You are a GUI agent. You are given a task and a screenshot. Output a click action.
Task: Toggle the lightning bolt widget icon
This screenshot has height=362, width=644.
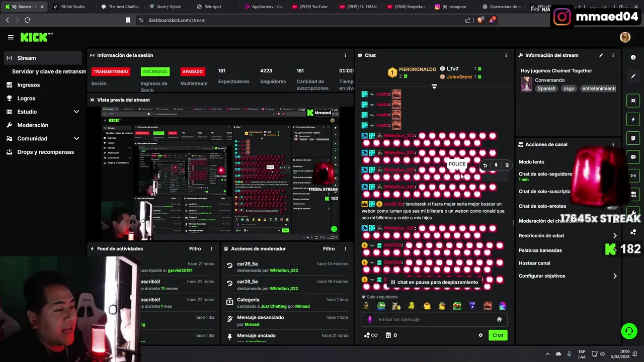tap(633, 120)
